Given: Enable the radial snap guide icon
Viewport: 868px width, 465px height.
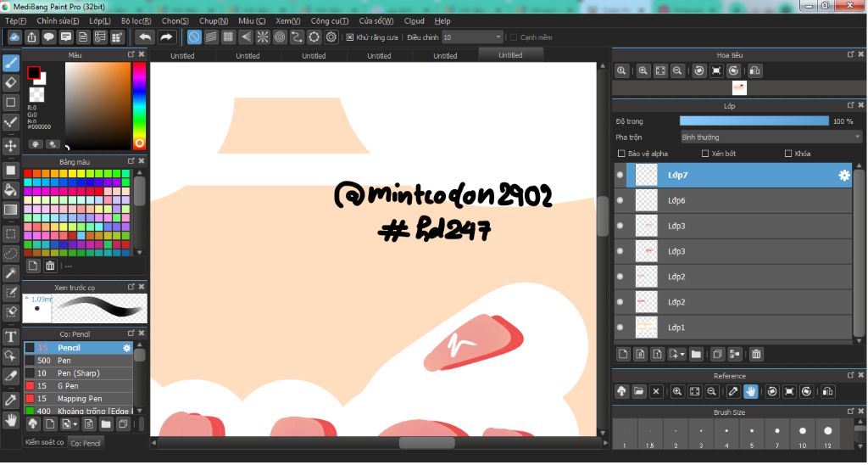Looking at the screenshot, I should [x=263, y=37].
